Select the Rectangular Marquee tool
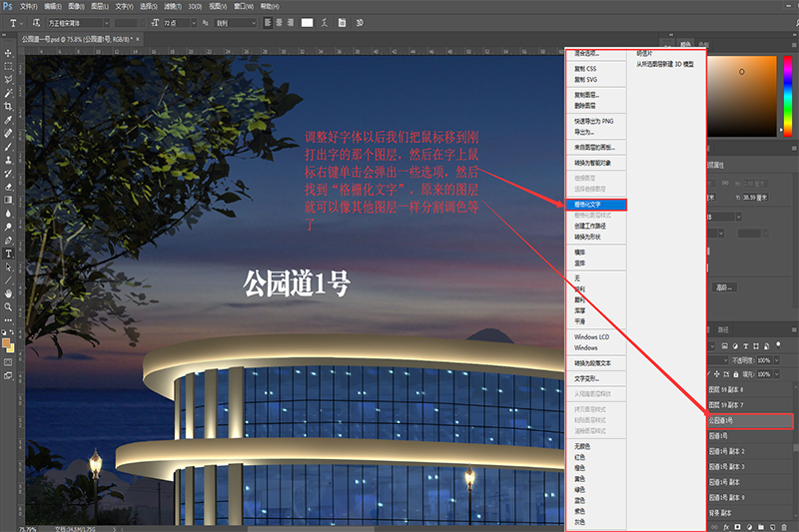 click(8, 66)
